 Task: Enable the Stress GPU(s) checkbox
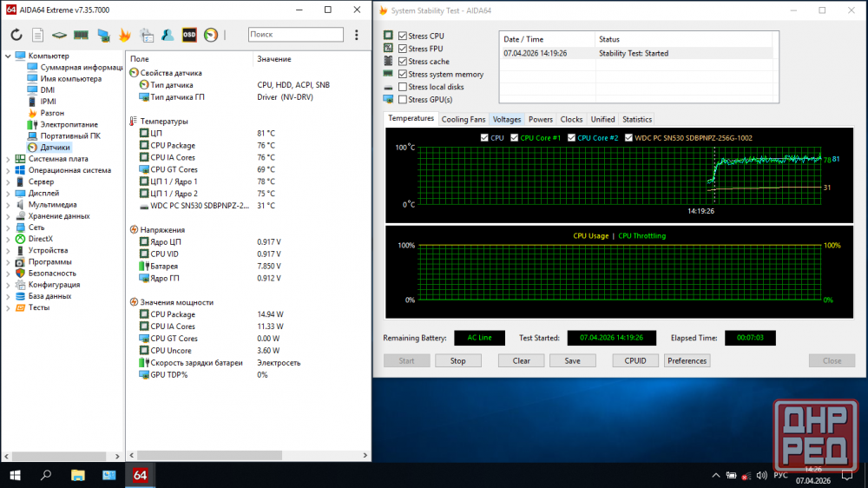[x=403, y=100]
